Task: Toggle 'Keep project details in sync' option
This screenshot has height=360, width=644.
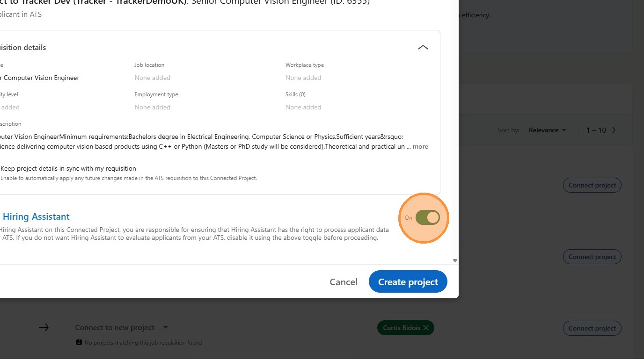Action: point(67,168)
